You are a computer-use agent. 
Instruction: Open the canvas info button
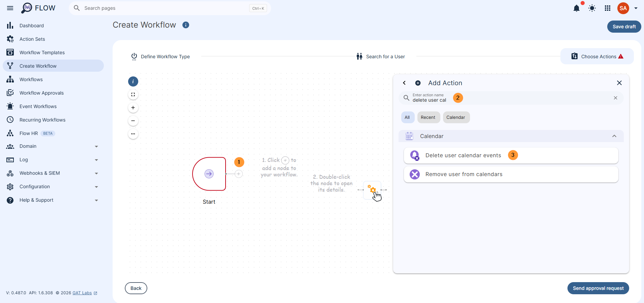tap(133, 81)
